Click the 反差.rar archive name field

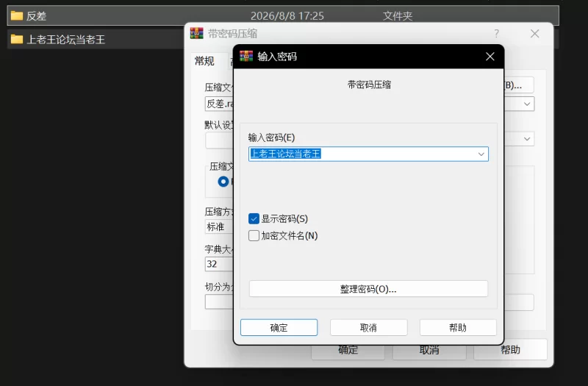pyautogui.click(x=219, y=104)
